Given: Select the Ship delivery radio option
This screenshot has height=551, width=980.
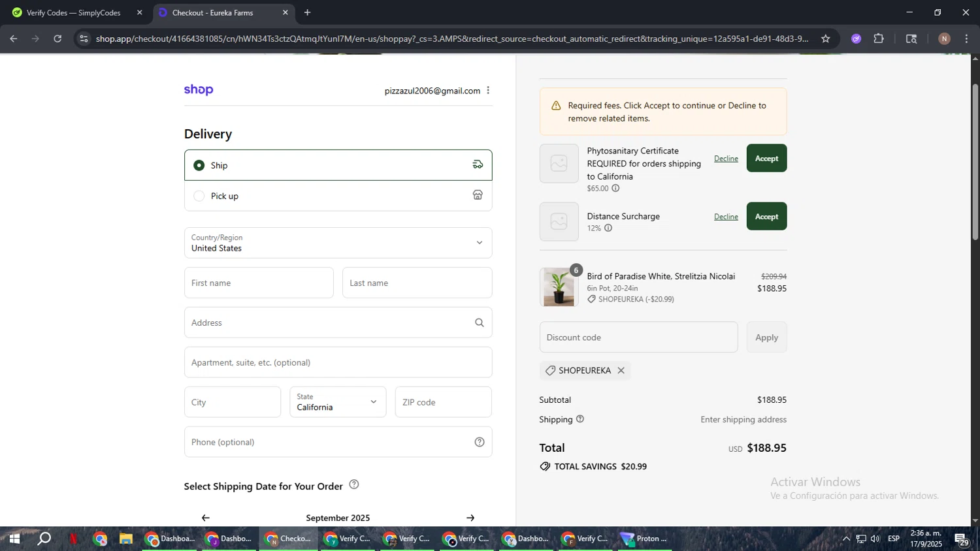Looking at the screenshot, I should [199, 165].
